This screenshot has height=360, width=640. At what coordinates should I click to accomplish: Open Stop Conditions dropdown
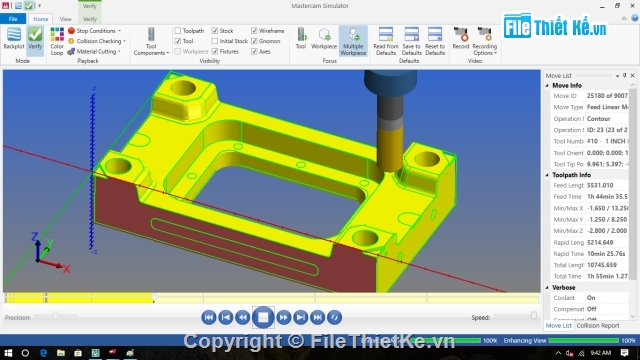tap(95, 31)
